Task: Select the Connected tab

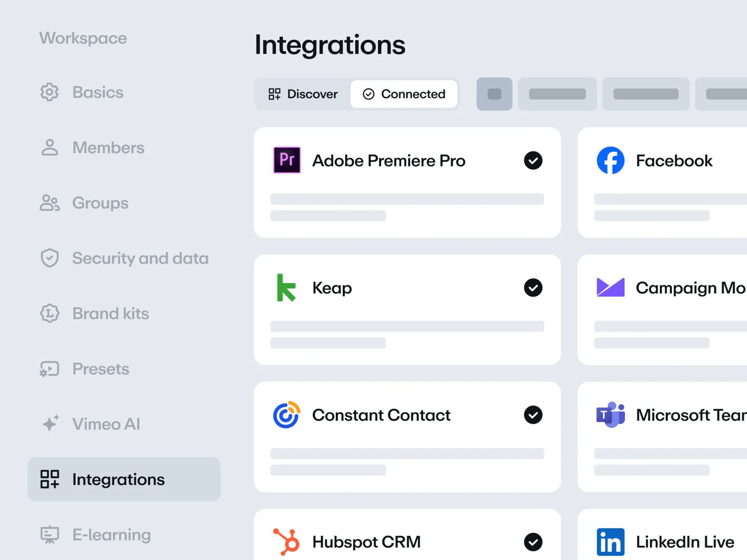Action: click(404, 94)
